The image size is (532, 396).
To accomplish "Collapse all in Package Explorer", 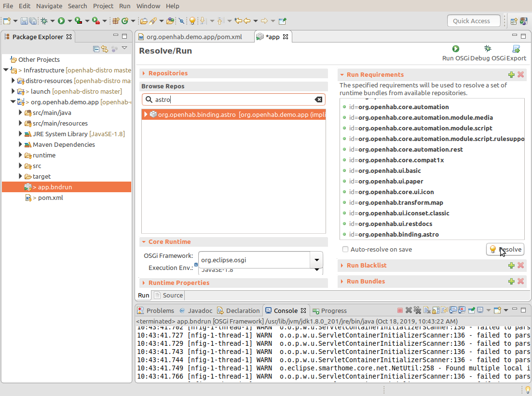I will pyautogui.click(x=96, y=49).
